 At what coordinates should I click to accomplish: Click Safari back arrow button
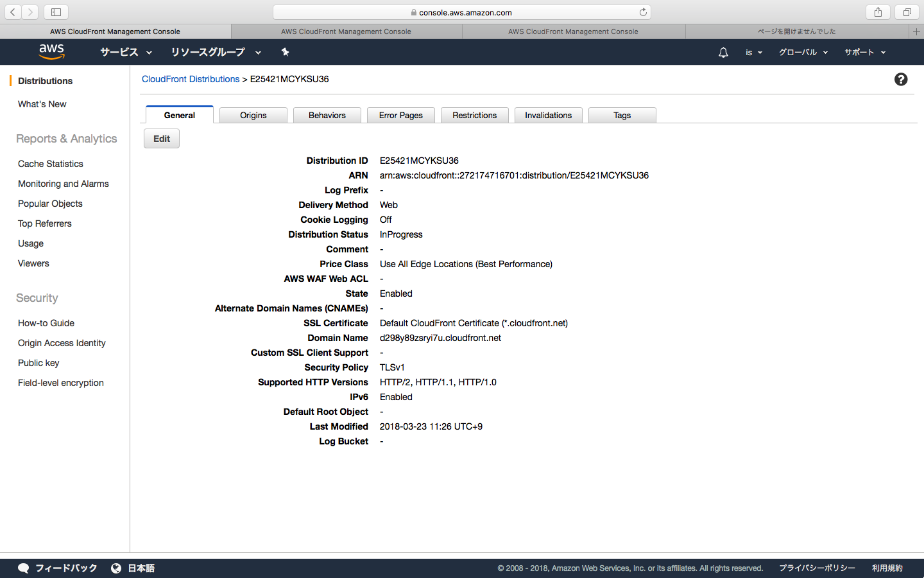click(13, 12)
